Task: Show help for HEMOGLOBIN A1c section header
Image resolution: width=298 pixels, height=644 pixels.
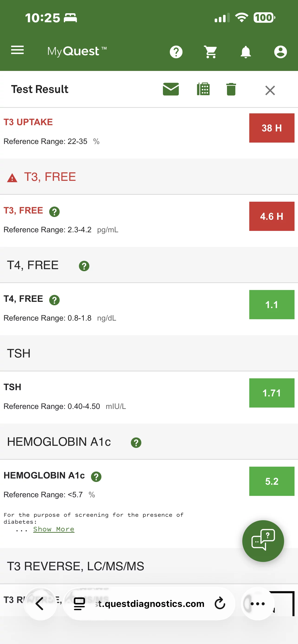Action: 136,443
